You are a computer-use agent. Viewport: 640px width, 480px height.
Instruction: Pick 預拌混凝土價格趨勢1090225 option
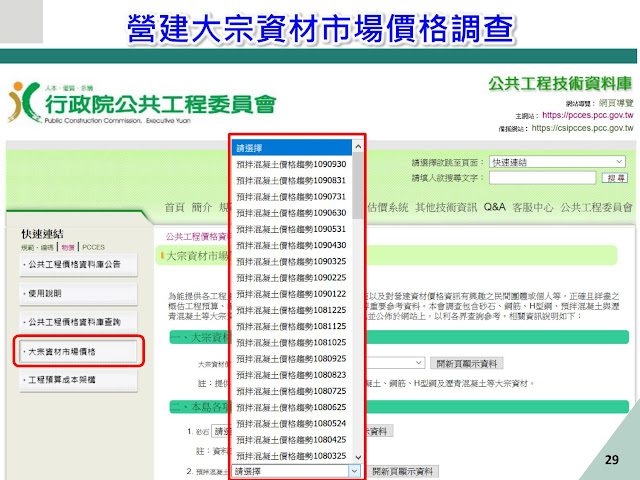coord(291,278)
